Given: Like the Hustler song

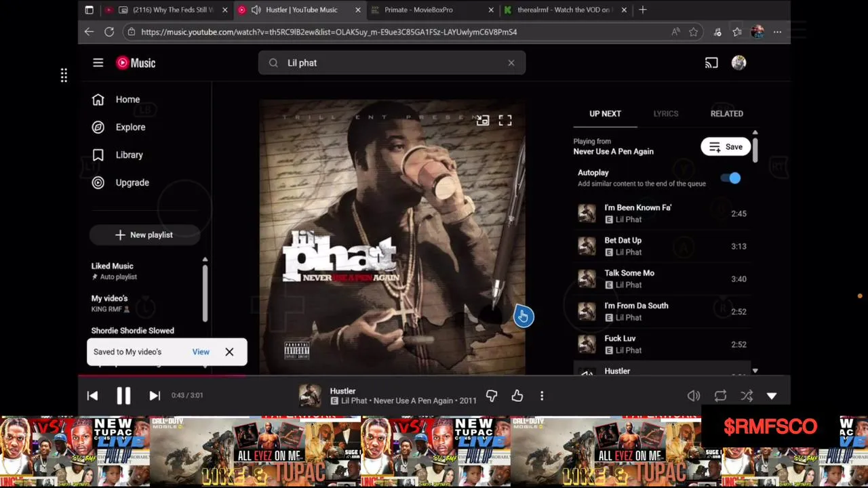Looking at the screenshot, I should pyautogui.click(x=517, y=396).
